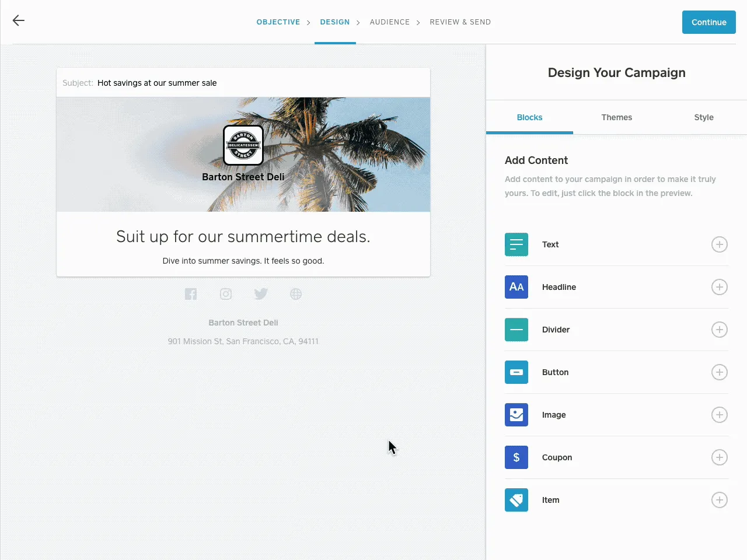Click the Image block icon
747x560 pixels.
[x=516, y=415]
